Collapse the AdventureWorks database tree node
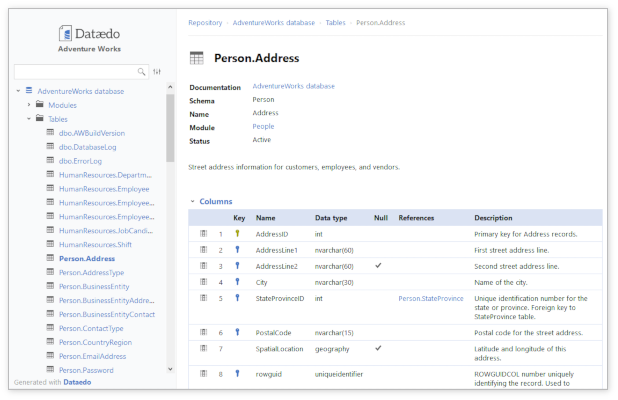 pos(18,91)
